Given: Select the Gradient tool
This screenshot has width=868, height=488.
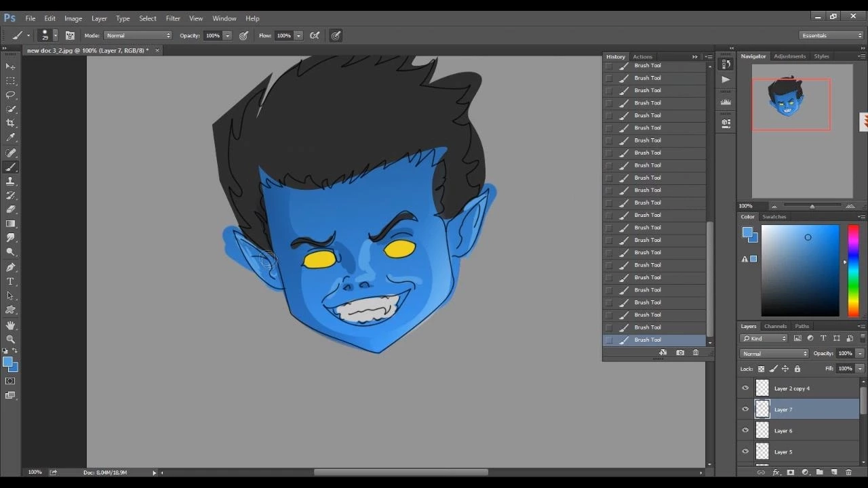Looking at the screenshot, I should pyautogui.click(x=10, y=224).
